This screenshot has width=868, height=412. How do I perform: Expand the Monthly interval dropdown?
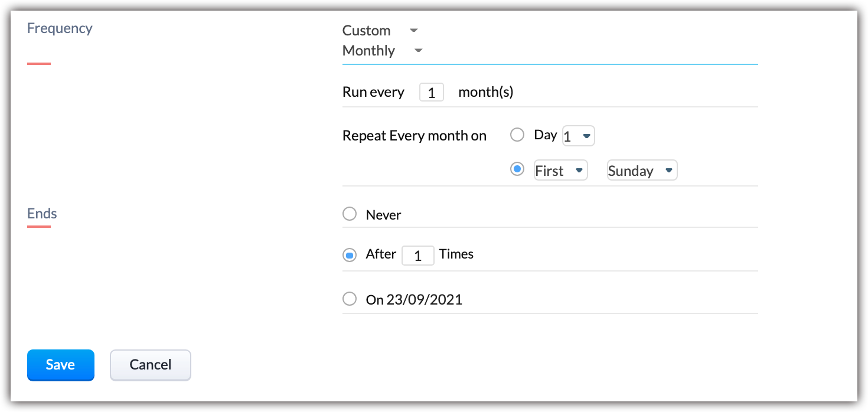[x=382, y=51]
